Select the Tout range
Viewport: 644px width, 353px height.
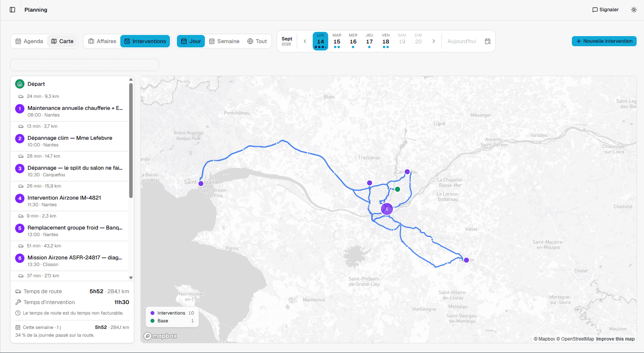coord(257,41)
